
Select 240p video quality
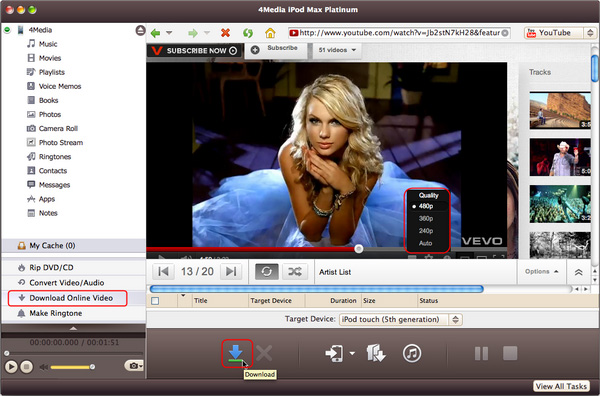[427, 231]
